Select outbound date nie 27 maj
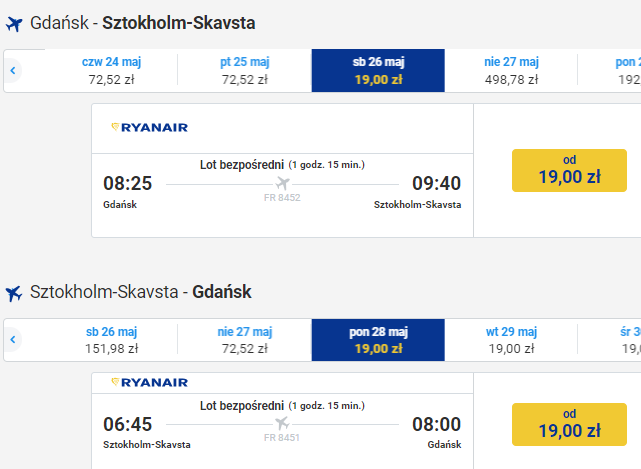641x469 pixels. pyautogui.click(x=511, y=70)
